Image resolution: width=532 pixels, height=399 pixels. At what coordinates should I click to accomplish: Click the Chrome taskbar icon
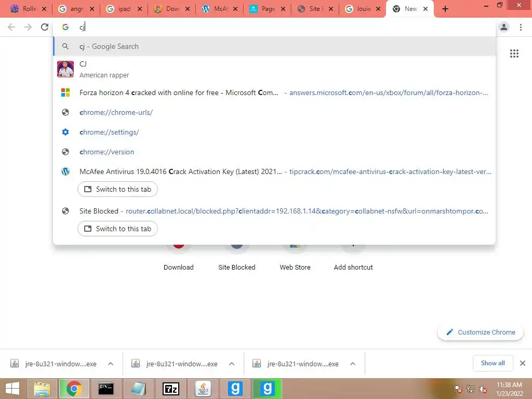[x=74, y=389]
